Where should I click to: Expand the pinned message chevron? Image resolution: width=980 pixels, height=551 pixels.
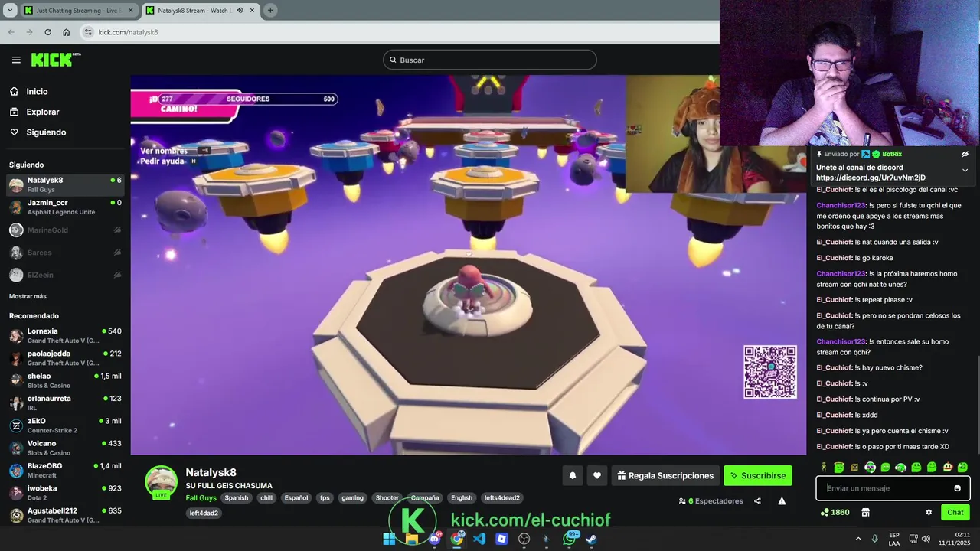pos(965,171)
